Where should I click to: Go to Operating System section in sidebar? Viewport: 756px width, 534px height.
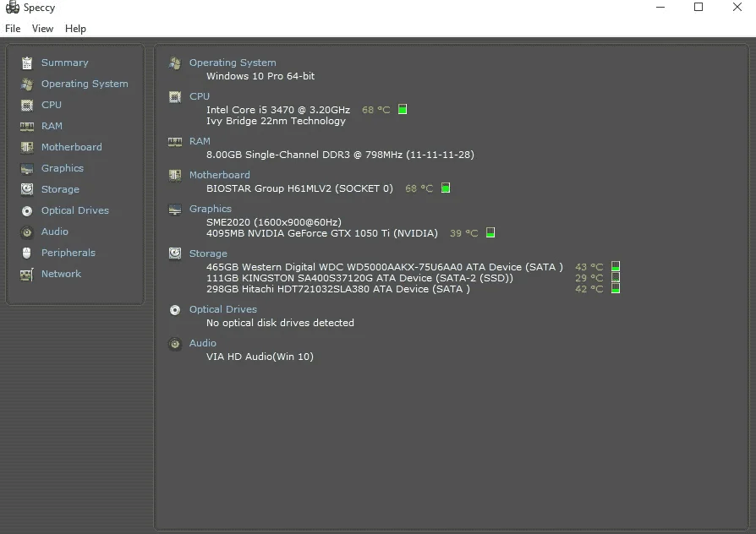tap(85, 84)
